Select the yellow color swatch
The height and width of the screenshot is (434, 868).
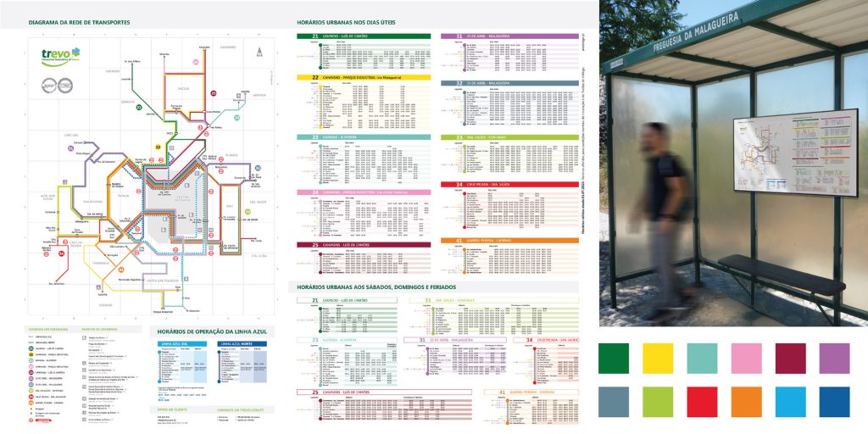[658, 359]
